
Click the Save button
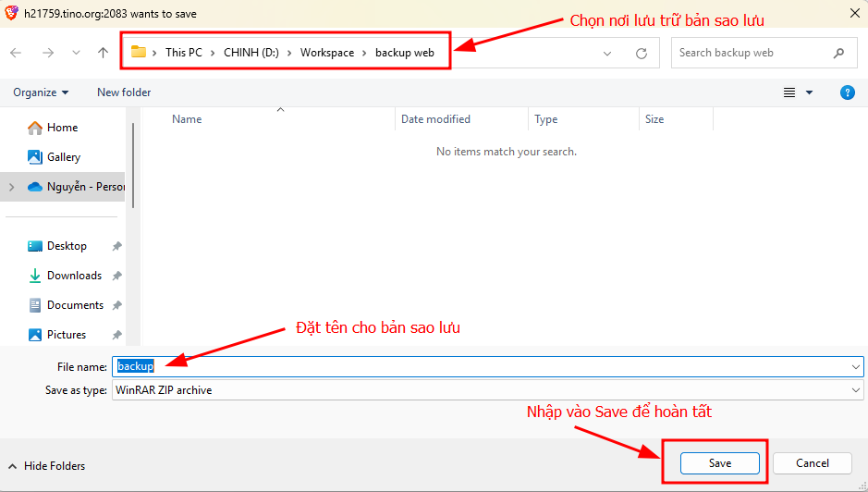720,463
